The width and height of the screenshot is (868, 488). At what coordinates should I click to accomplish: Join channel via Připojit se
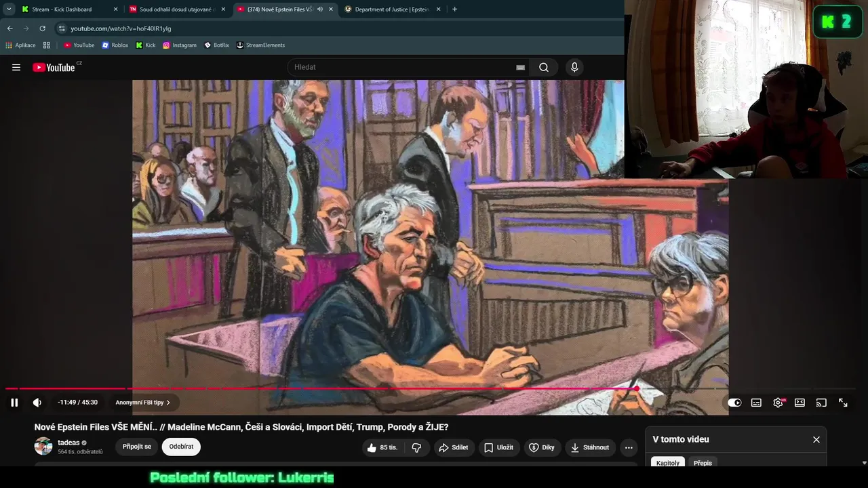click(137, 447)
